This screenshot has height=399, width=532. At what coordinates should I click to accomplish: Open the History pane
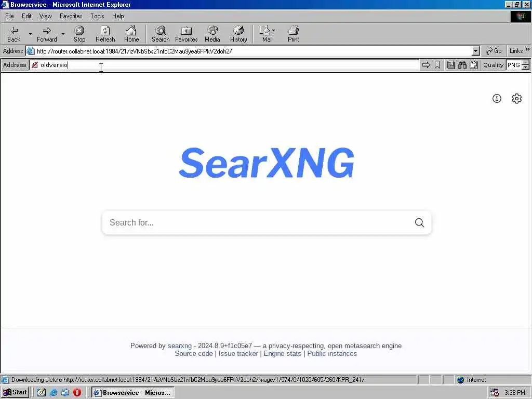click(238, 34)
